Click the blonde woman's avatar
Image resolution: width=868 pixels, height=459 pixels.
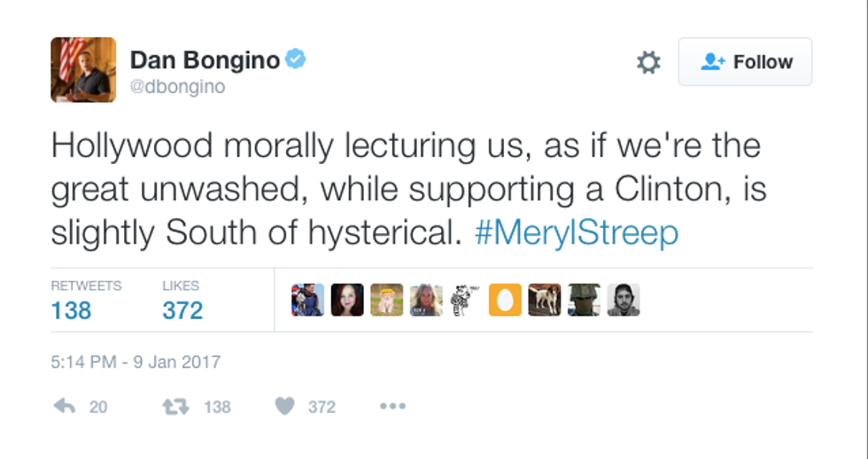pyautogui.click(x=426, y=300)
